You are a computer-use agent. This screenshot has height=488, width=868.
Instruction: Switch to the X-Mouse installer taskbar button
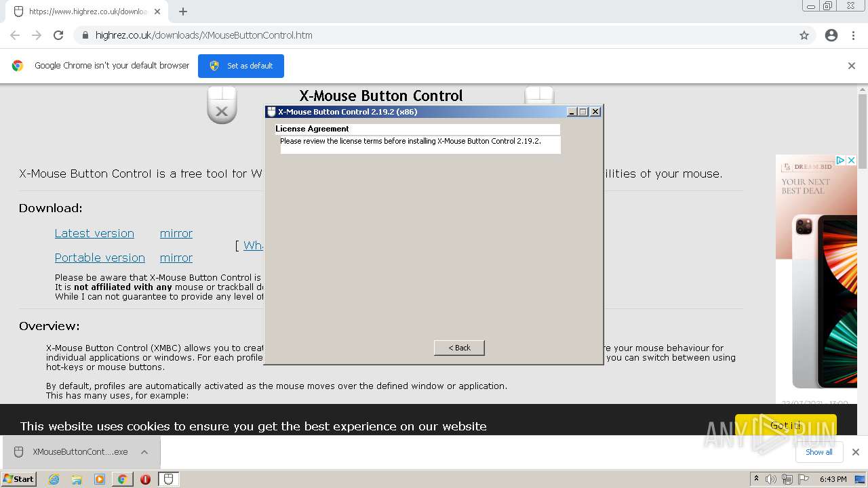coord(168,479)
